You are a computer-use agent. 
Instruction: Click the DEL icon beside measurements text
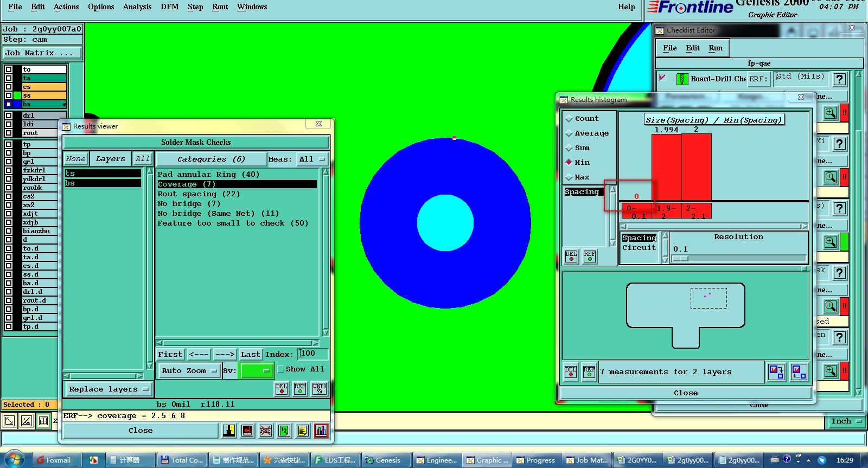click(571, 371)
